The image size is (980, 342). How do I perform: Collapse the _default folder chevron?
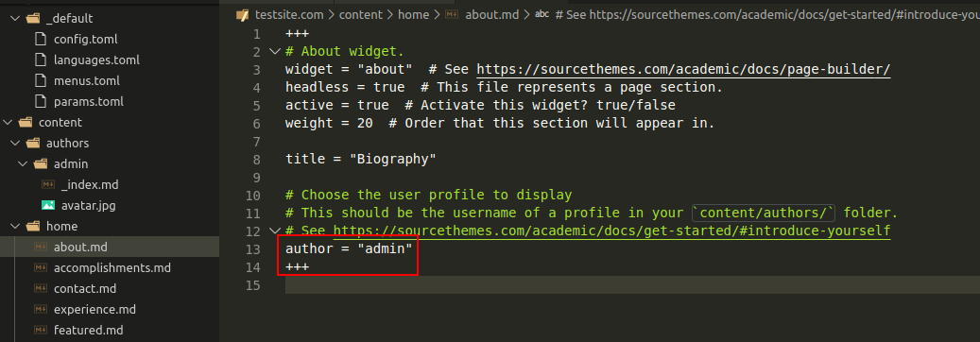pyautogui.click(x=16, y=19)
